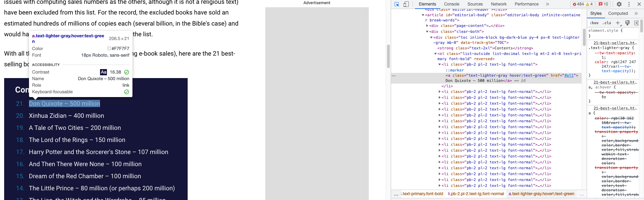Click the li.pb-2.pl-2.text-lg.font-normal breadcrumb

point(476,194)
